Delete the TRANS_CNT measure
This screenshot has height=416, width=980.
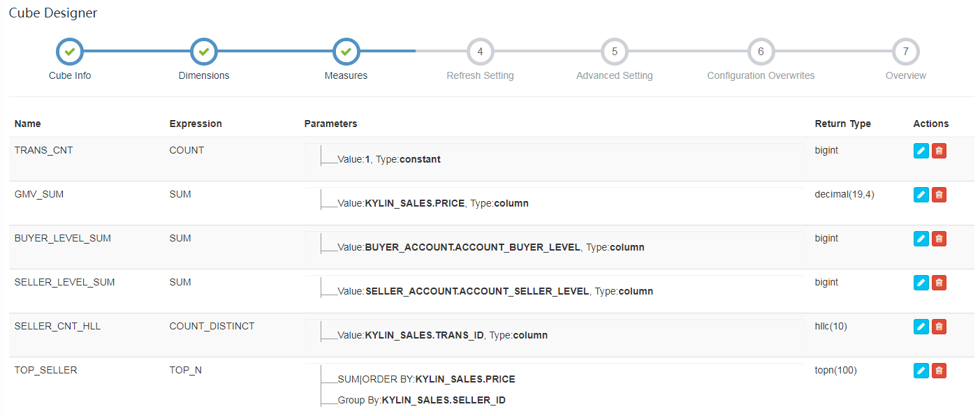tap(939, 151)
